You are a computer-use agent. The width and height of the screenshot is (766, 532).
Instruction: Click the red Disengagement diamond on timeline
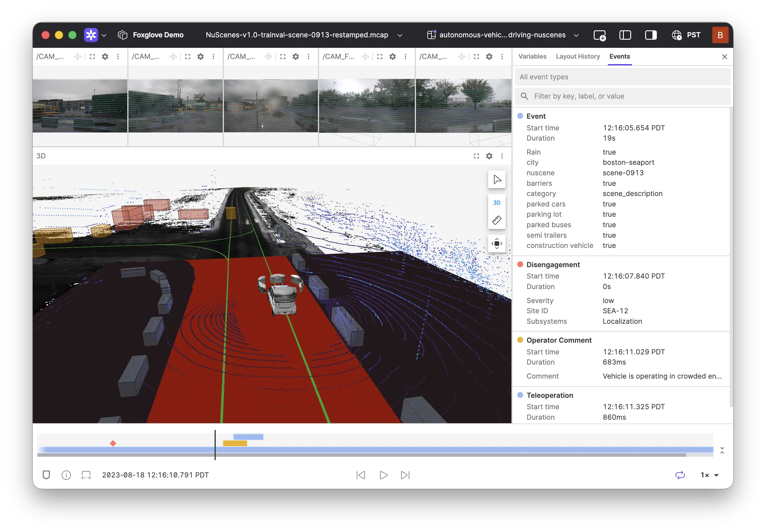coord(113,443)
